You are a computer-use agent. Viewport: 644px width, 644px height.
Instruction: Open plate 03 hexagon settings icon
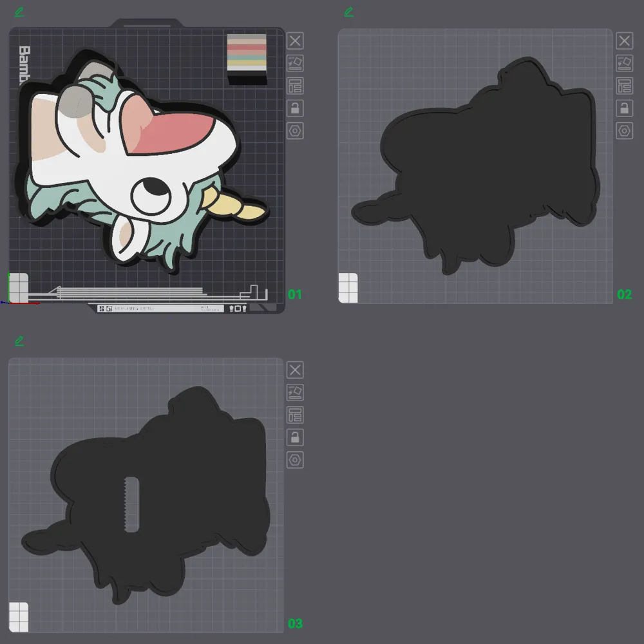(x=295, y=460)
